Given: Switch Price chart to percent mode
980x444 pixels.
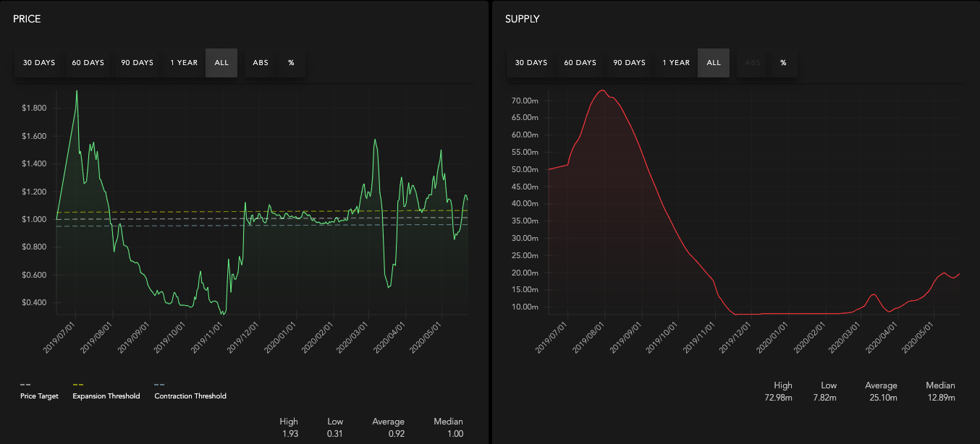Looking at the screenshot, I should point(291,63).
